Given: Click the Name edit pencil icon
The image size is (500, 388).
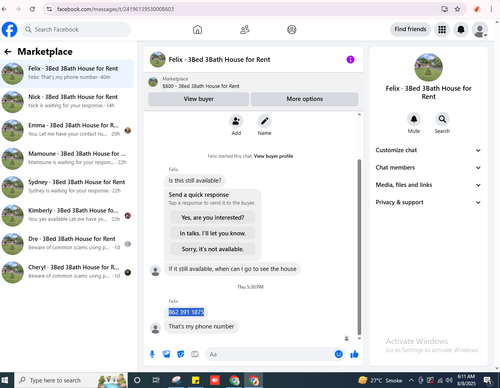Looking at the screenshot, I should coord(264,121).
